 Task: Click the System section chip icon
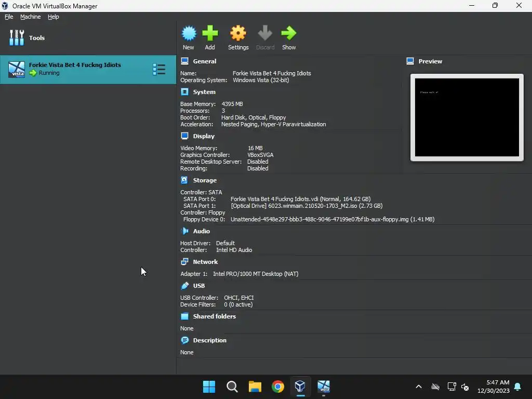pyautogui.click(x=184, y=91)
